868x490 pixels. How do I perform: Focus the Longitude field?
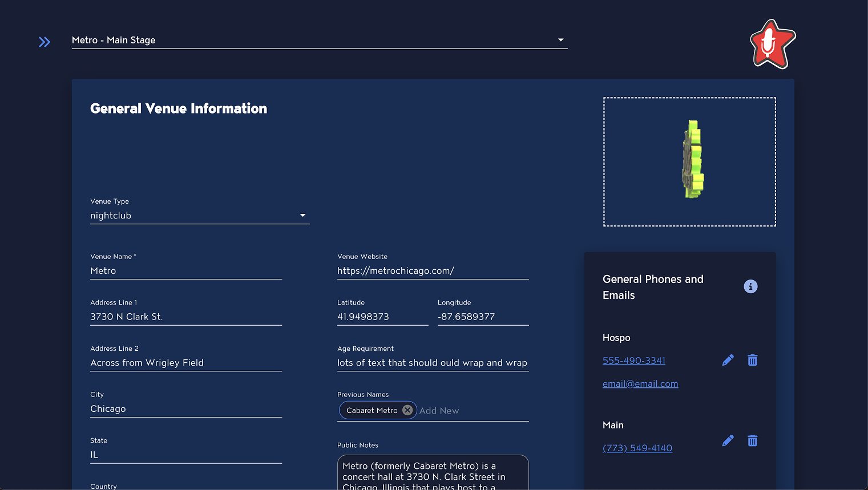pyautogui.click(x=483, y=317)
